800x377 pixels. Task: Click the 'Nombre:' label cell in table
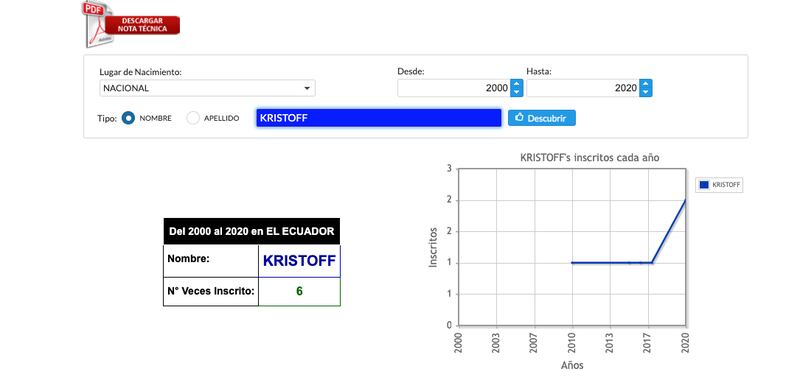click(211, 261)
